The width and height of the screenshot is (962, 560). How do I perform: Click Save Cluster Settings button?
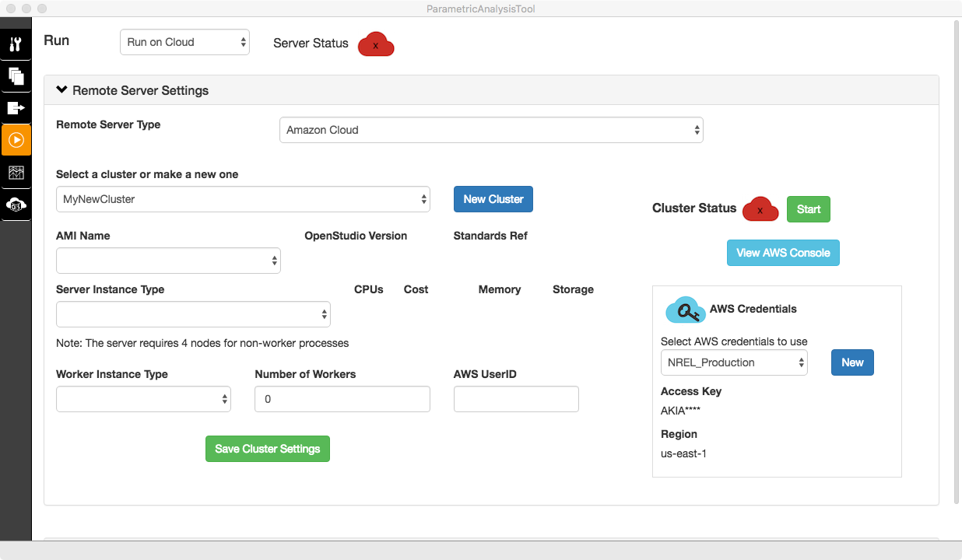pyautogui.click(x=268, y=449)
